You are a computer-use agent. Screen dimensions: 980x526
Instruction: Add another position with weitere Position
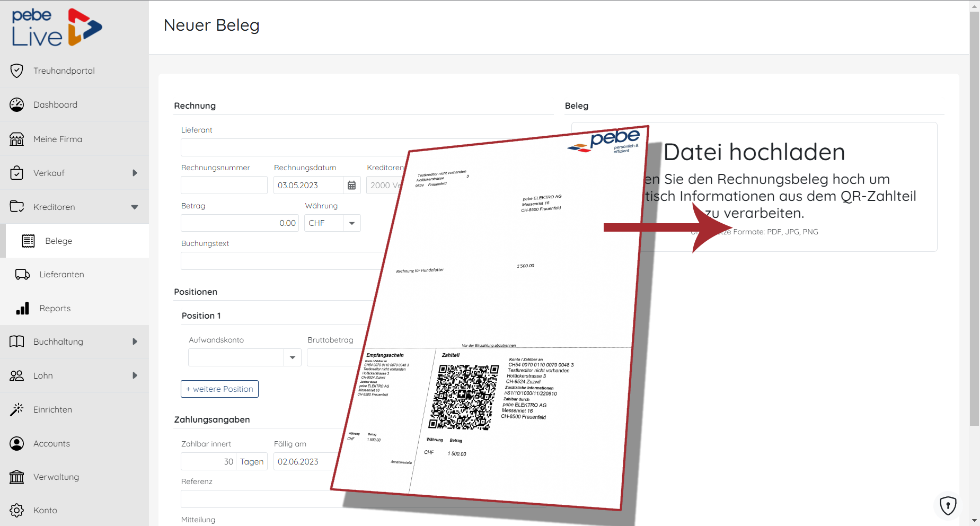pos(219,389)
